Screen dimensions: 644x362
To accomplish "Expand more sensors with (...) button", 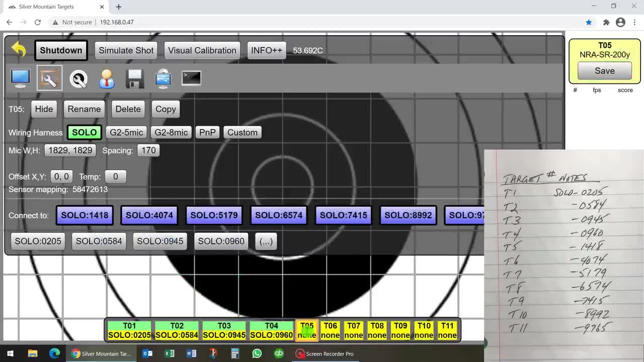I will (266, 241).
